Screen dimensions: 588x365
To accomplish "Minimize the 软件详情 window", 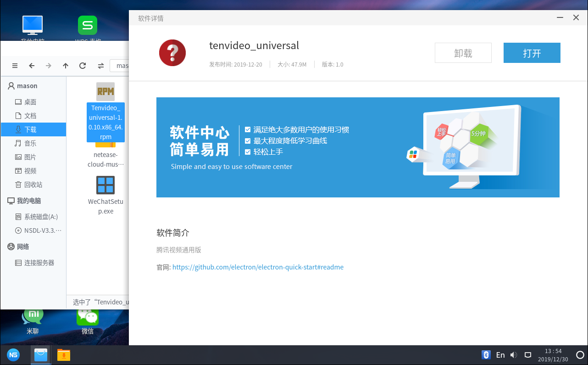I will click(x=560, y=17).
